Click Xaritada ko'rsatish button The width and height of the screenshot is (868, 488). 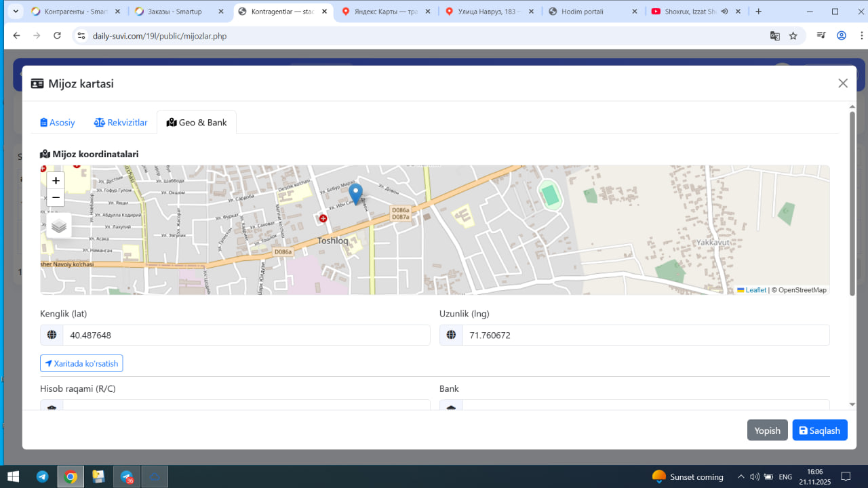pos(81,363)
